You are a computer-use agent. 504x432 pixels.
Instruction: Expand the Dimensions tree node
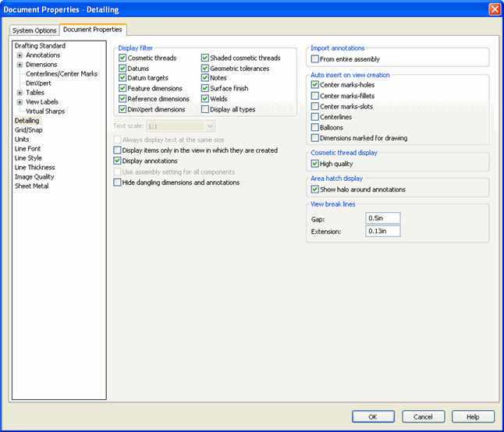[20, 65]
